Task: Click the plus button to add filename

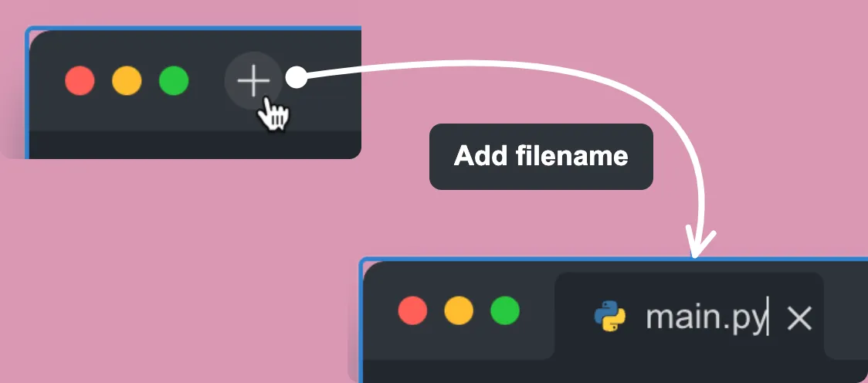Action: click(x=253, y=81)
